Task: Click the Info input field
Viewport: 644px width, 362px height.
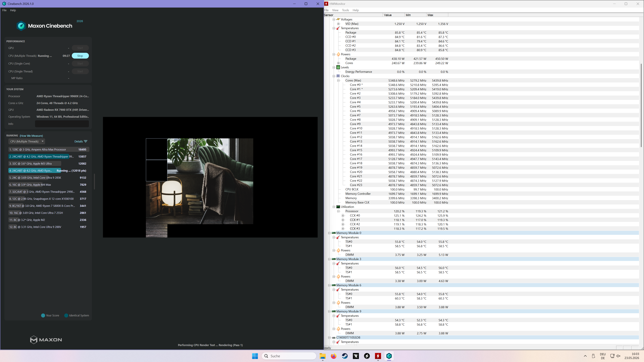Action: coord(62,124)
